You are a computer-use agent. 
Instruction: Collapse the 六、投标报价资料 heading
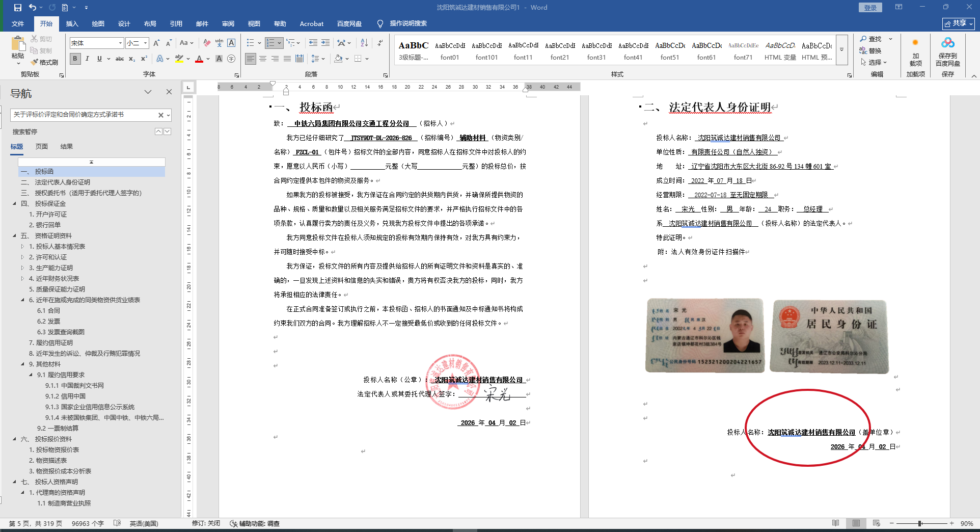click(14, 439)
